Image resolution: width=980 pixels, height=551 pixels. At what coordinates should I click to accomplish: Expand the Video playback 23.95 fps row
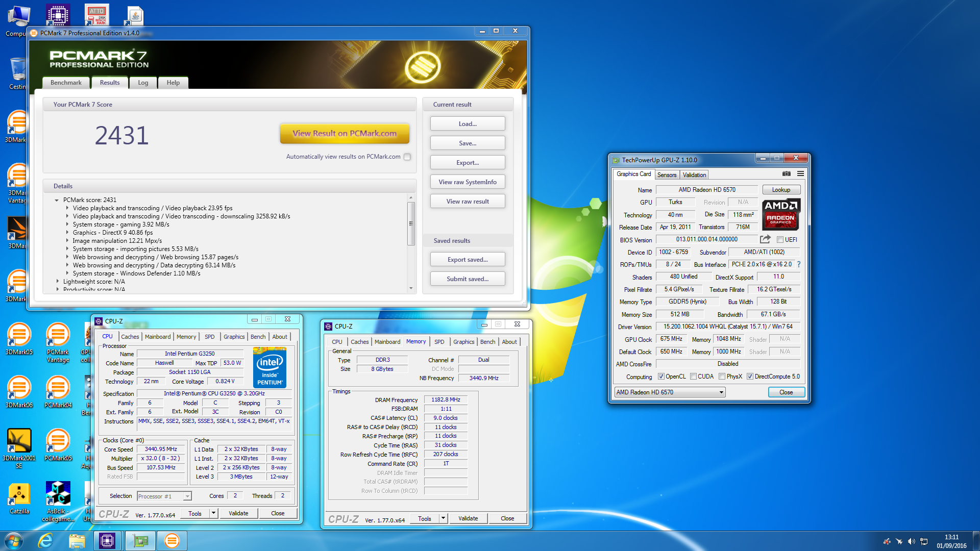[x=67, y=208]
